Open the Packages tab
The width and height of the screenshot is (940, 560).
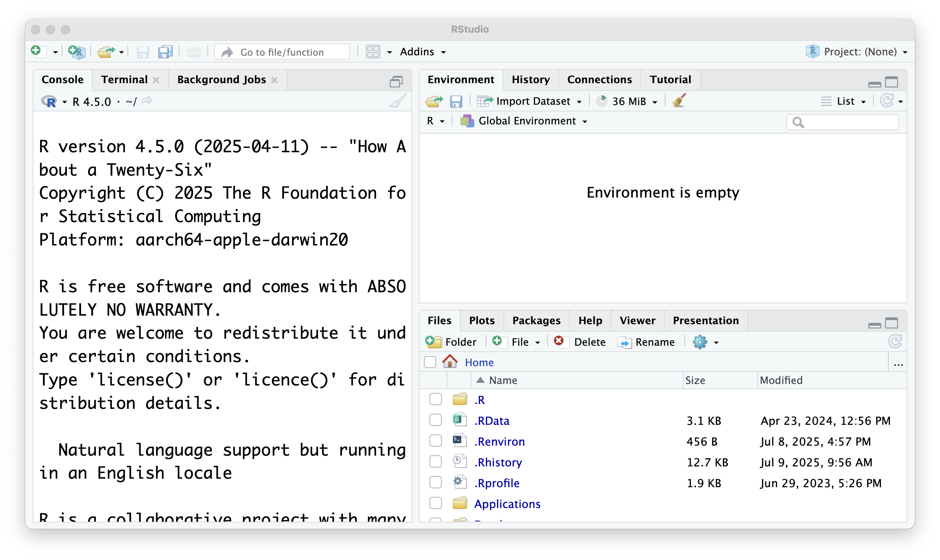point(536,321)
